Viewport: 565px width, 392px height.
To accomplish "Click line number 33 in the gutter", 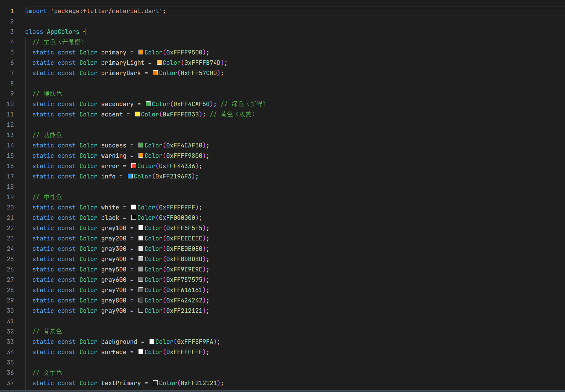I will 10,342.
